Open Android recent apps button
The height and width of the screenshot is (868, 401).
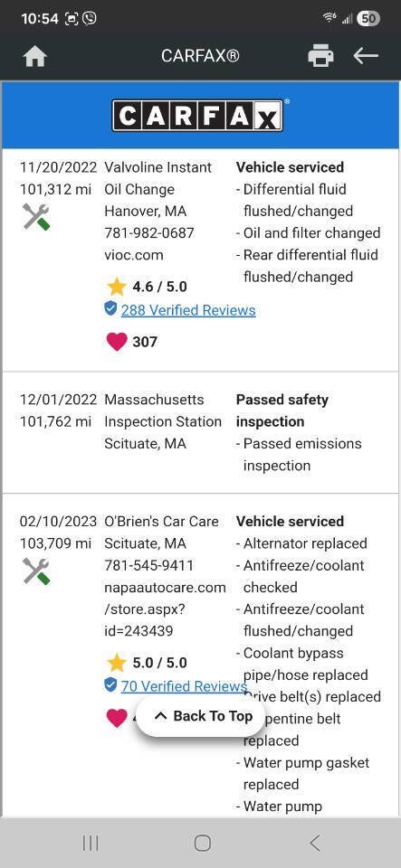point(91,843)
